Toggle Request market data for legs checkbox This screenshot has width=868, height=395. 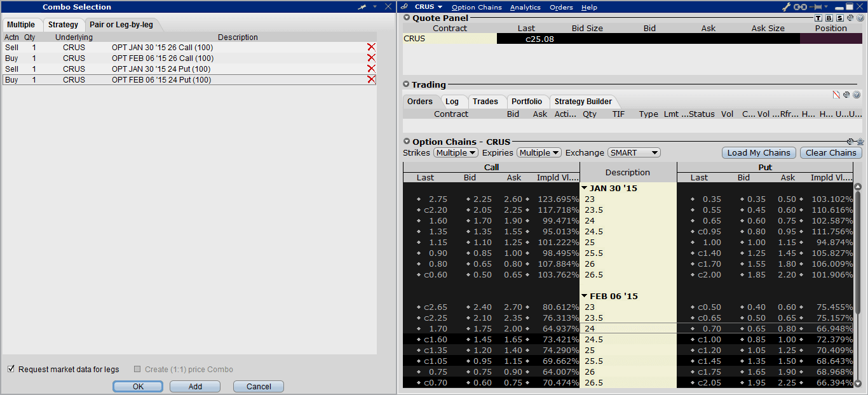11,369
